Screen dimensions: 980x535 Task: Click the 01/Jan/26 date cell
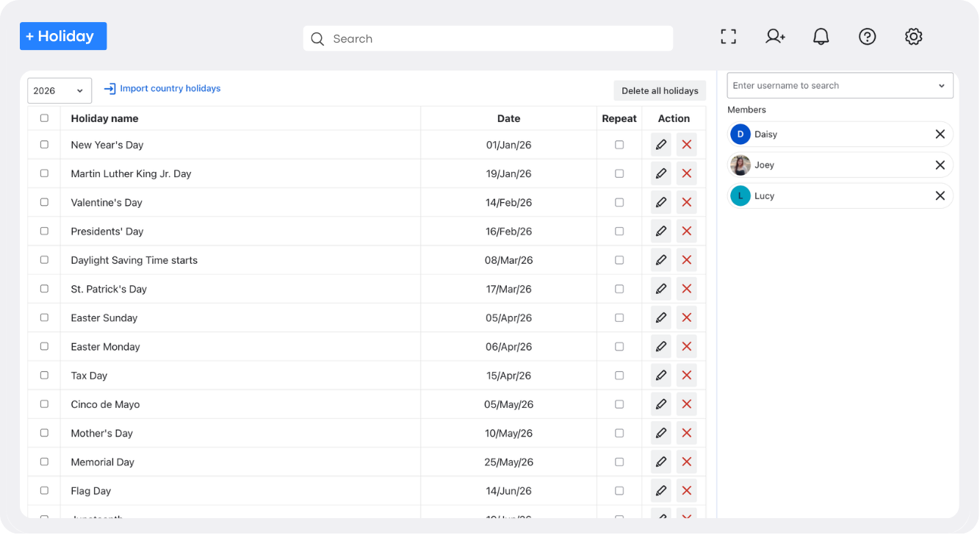point(508,145)
